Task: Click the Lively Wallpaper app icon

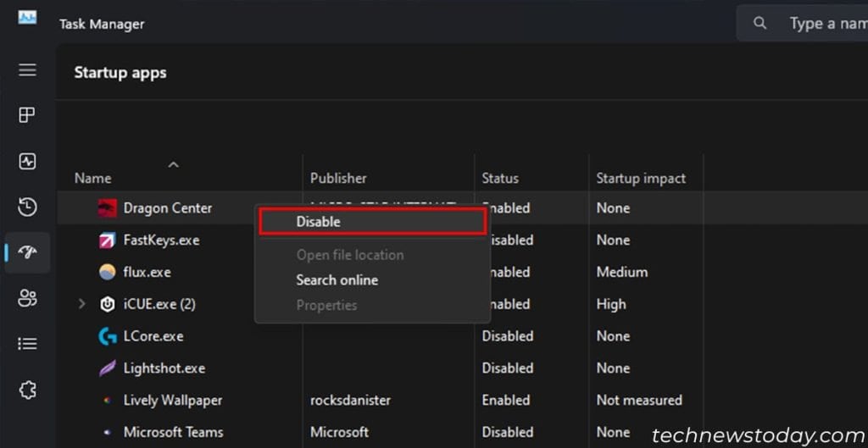Action: (x=108, y=400)
